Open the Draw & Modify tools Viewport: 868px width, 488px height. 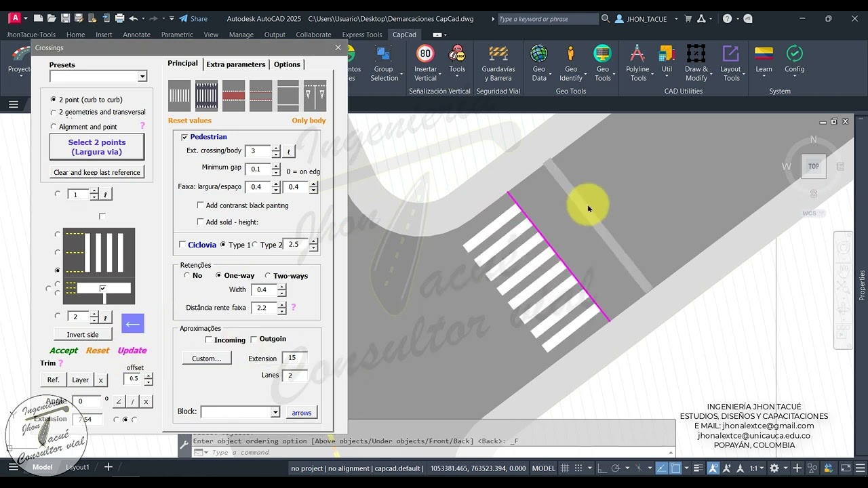pos(696,62)
